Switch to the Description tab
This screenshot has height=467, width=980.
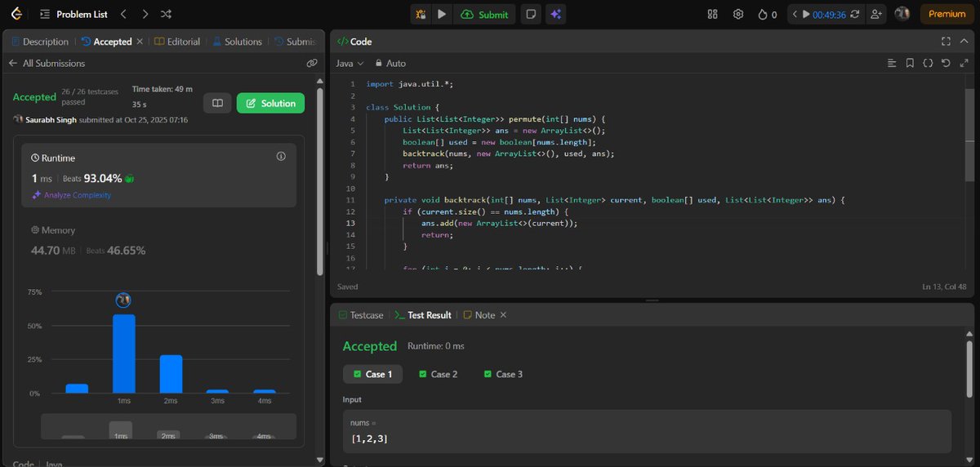point(39,42)
